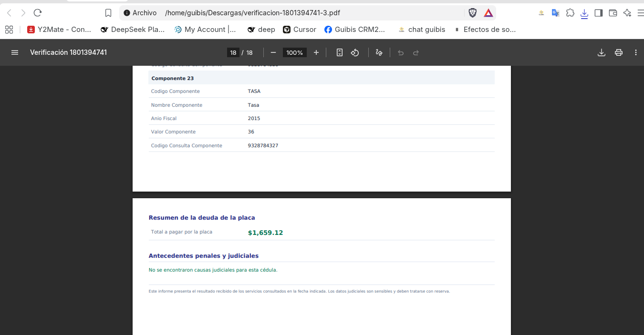Click the code '9328784327'
This screenshot has height=335, width=644.
coord(263,145)
